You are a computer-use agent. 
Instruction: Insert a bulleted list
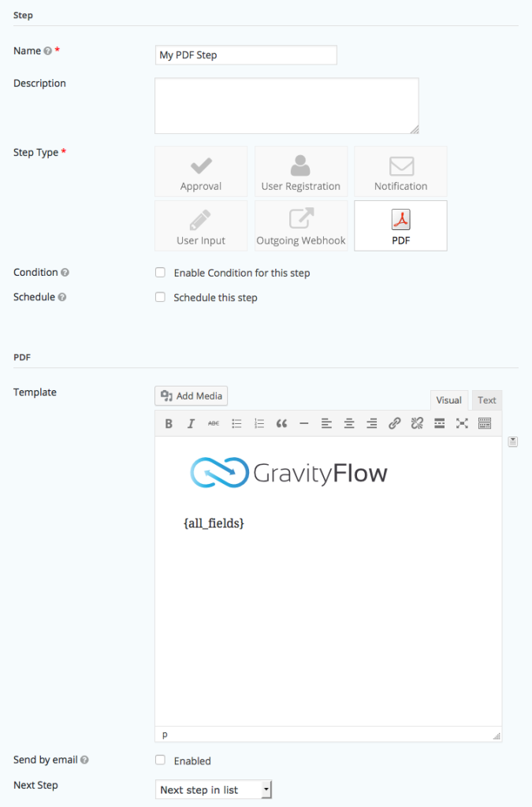236,423
